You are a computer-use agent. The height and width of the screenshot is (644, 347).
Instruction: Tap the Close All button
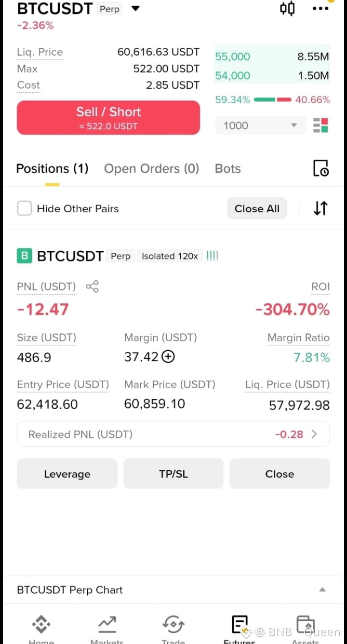(x=257, y=208)
